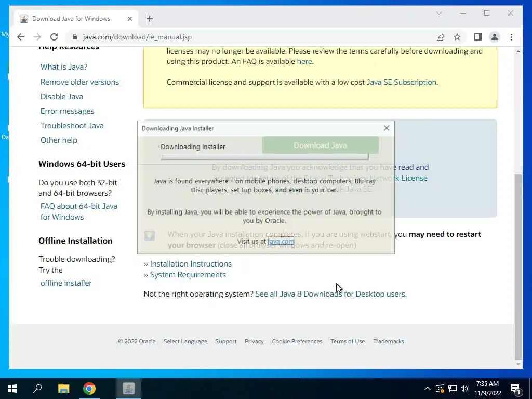Click the network tray icon
Viewport: 532px width, 399px height.
(453, 389)
